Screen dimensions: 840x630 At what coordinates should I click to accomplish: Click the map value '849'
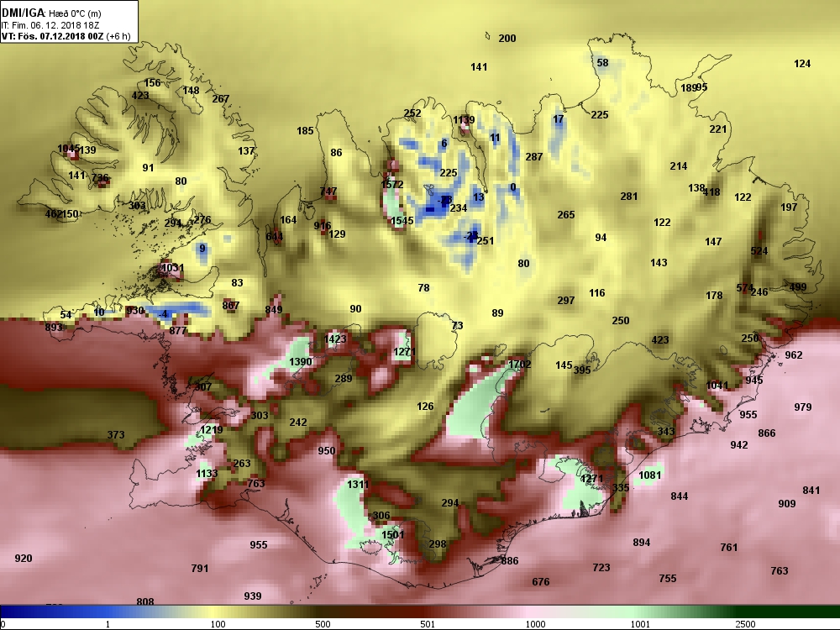(x=274, y=310)
